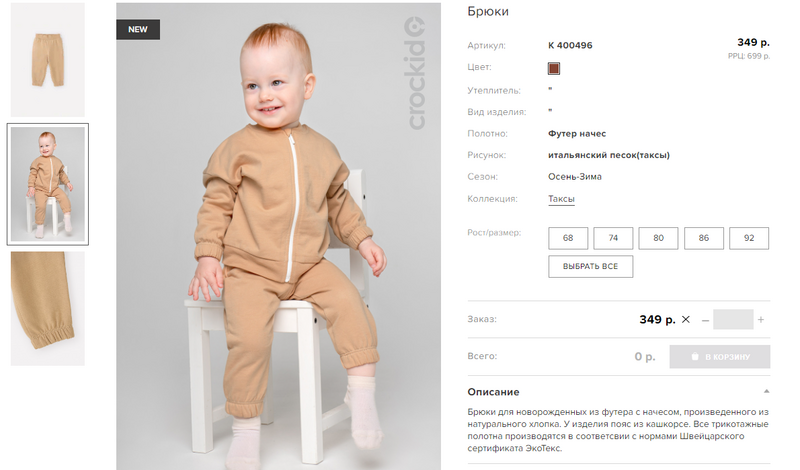This screenshot has height=470, width=800.
Task: Select size 74
Action: pyautogui.click(x=613, y=238)
